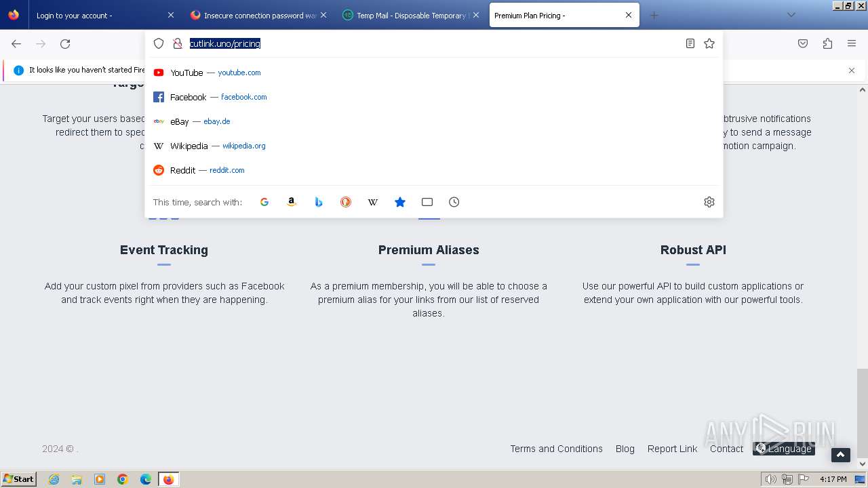Image resolution: width=868 pixels, height=488 pixels.
Task: Click the scroll-to-top arrow button
Action: pyautogui.click(x=841, y=455)
